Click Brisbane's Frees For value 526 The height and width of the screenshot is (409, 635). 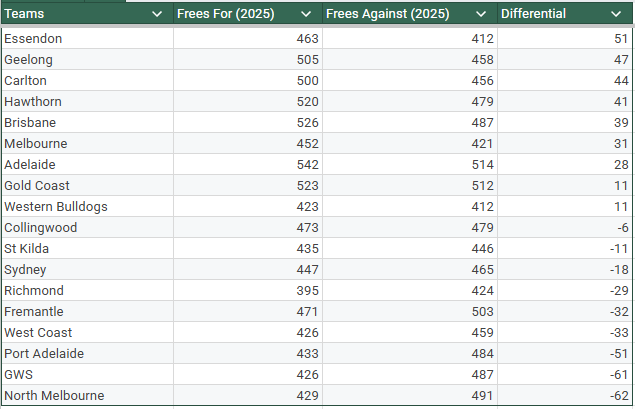tap(307, 123)
